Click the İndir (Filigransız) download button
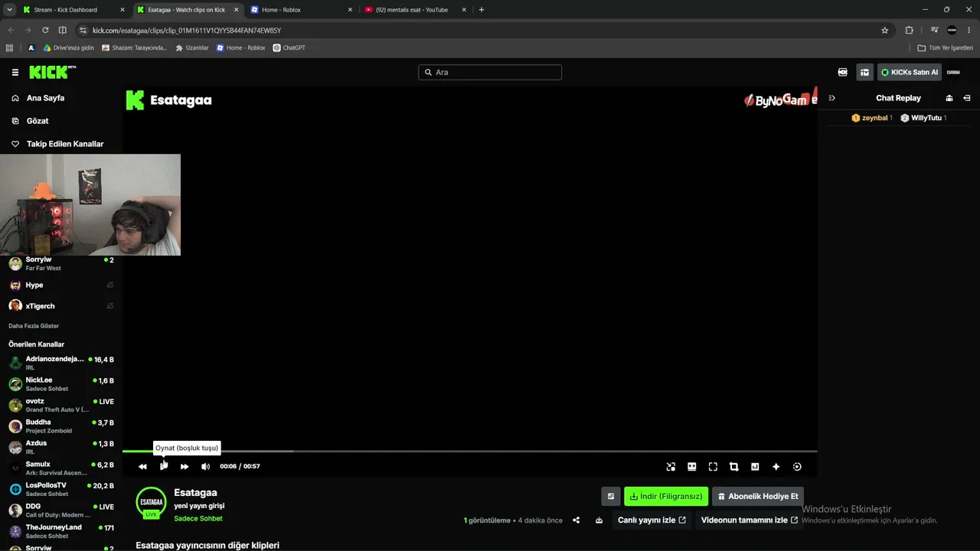The height and width of the screenshot is (551, 980). pos(666,497)
